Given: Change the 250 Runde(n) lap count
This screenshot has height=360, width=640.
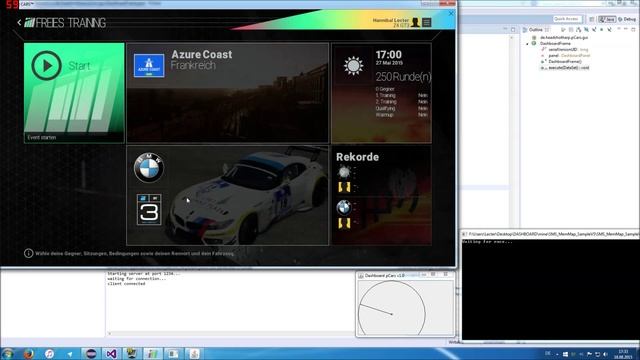Looking at the screenshot, I should pos(403,77).
